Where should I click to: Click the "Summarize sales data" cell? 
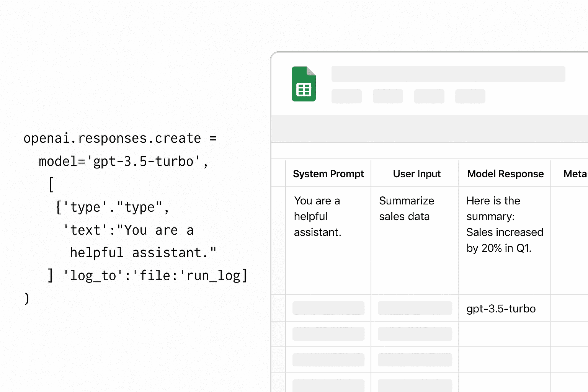415,209
